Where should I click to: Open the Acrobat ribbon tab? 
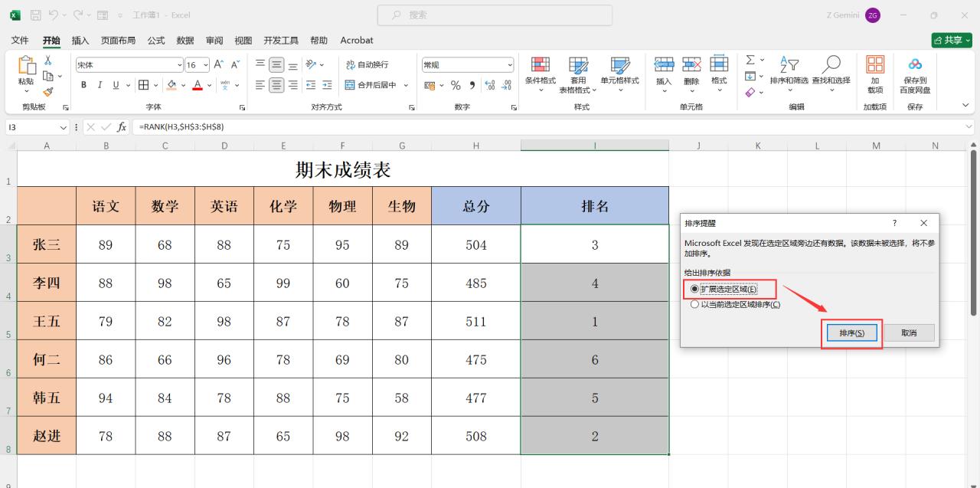click(x=357, y=40)
